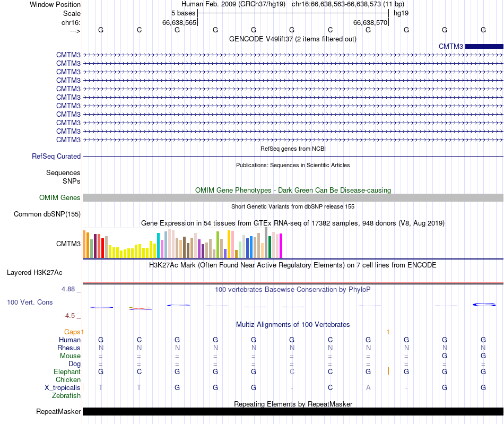Viewport: 504px width, 424px height.
Task: Click the 'A' base in X_tropicalis row
Action: pos(368,388)
